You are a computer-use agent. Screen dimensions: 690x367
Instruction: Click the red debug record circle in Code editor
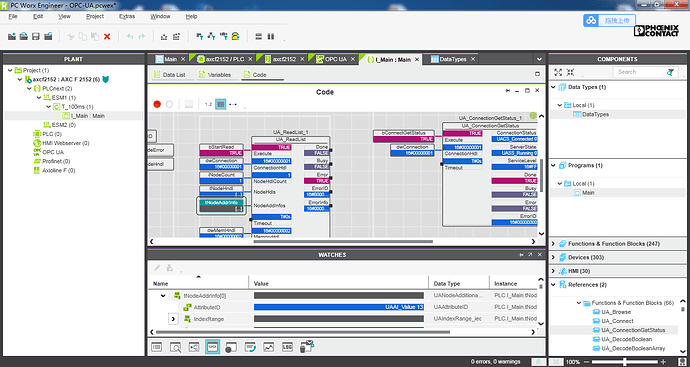(x=157, y=104)
